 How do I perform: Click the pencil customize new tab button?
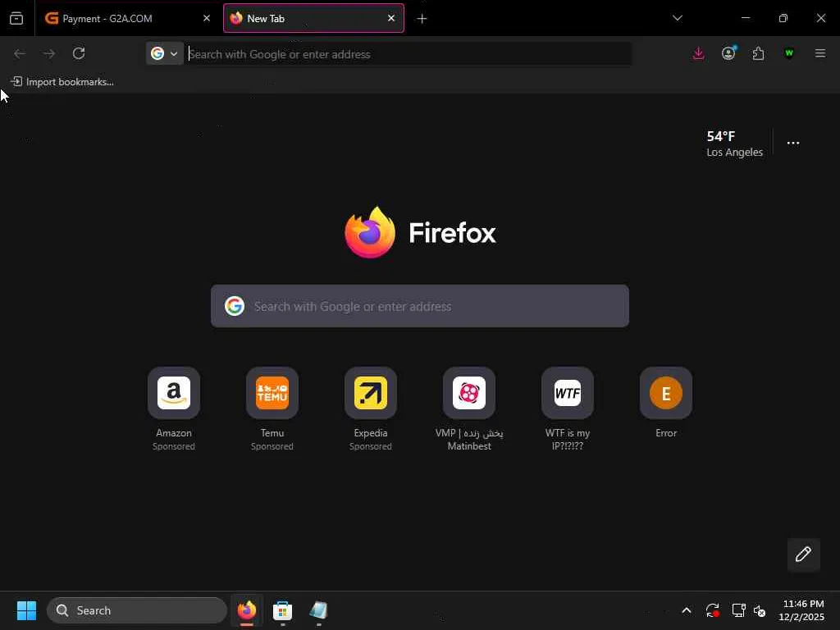[x=803, y=555]
